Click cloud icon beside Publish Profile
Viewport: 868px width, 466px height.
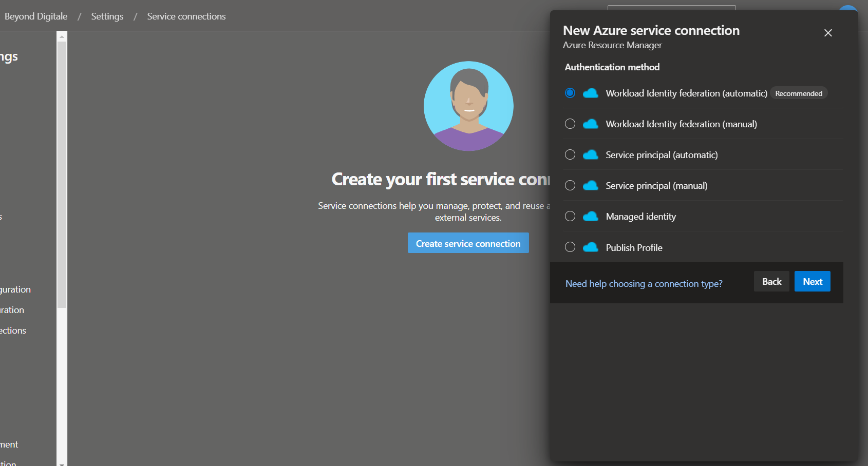pos(591,247)
